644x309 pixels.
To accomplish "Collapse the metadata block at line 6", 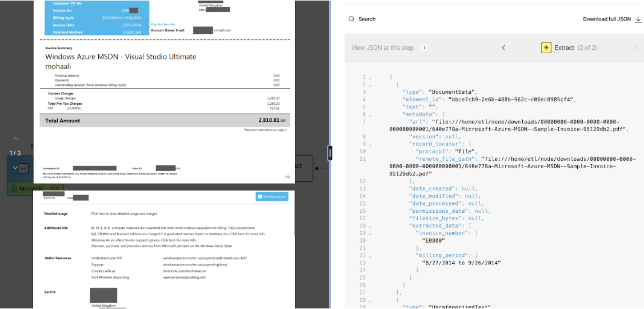I will coord(370,114).
